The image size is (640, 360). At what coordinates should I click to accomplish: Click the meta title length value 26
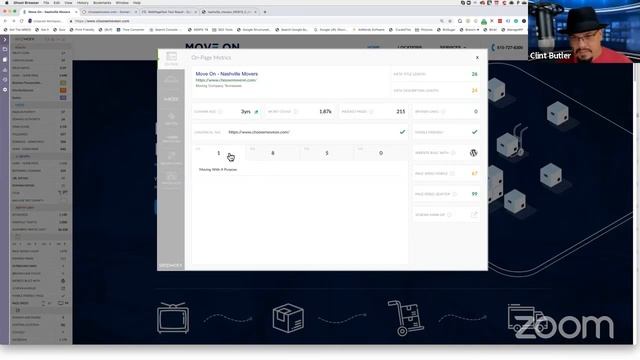pyautogui.click(x=474, y=74)
